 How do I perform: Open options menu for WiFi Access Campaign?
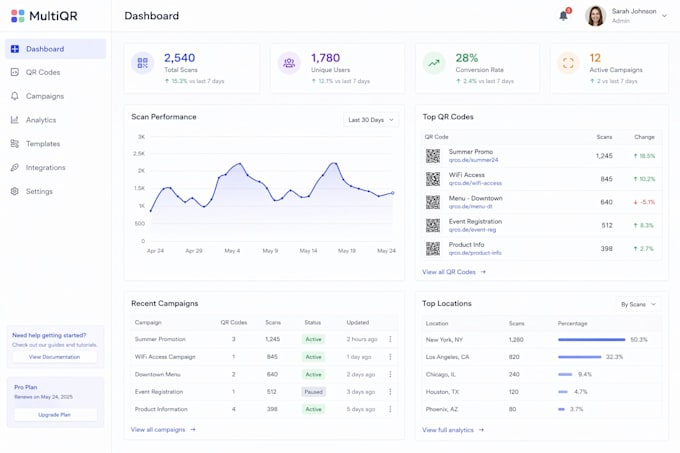pos(390,357)
